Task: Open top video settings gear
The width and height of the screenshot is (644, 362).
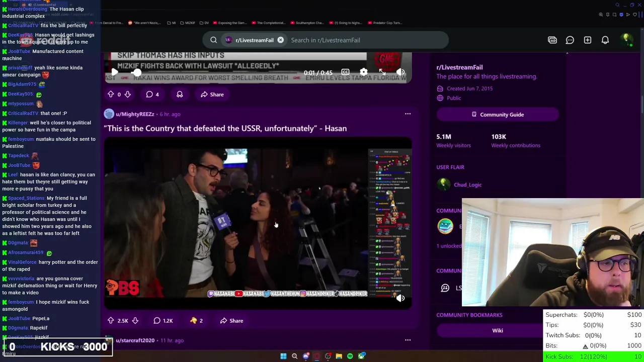Action: pos(363,72)
